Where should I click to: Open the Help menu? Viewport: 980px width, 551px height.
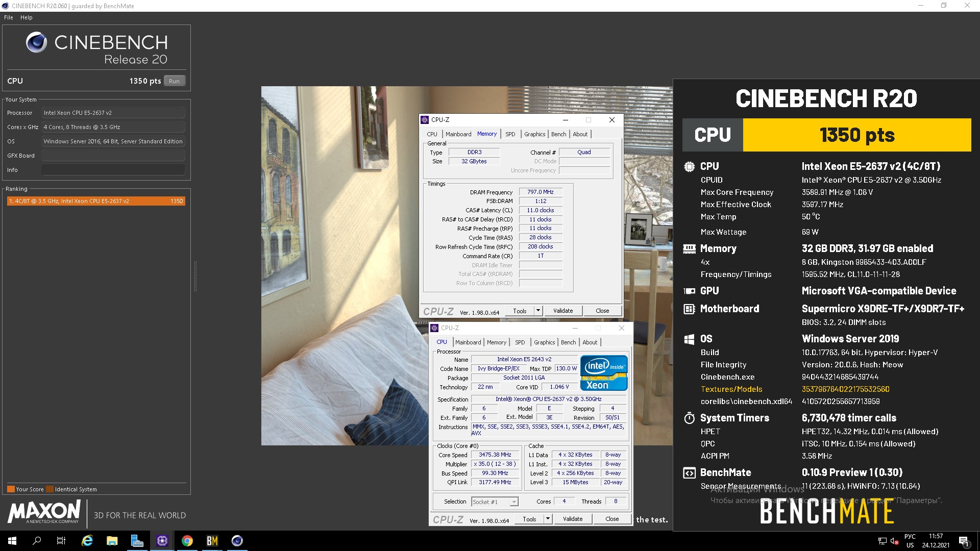coord(27,17)
